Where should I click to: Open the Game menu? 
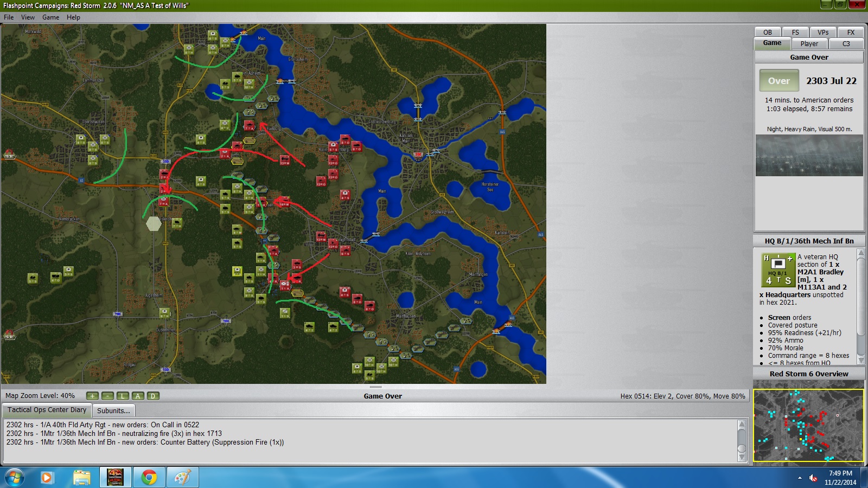[x=50, y=17]
